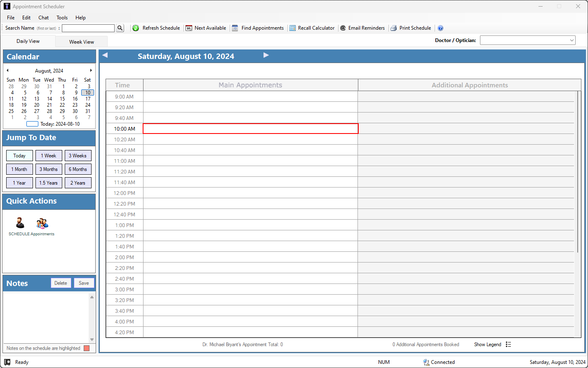The image size is (588, 368).
Task: Click the Notes Save button
Action: click(x=84, y=283)
